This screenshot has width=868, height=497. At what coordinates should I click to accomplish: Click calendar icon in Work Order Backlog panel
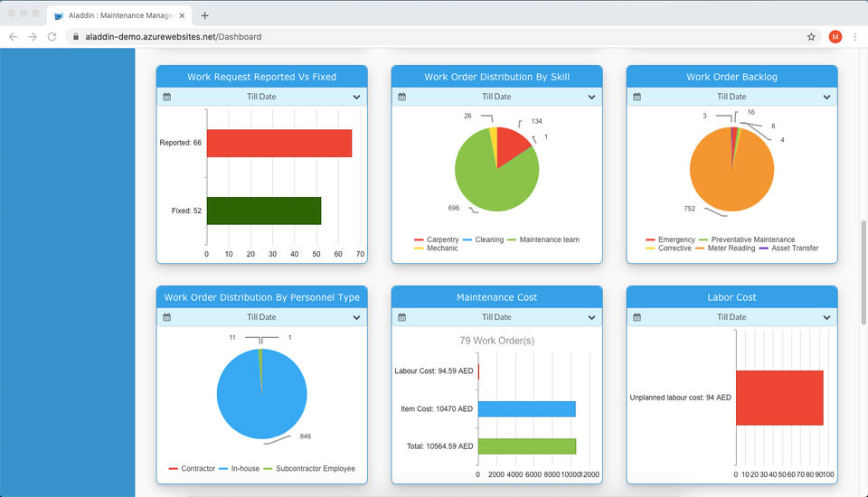point(637,97)
